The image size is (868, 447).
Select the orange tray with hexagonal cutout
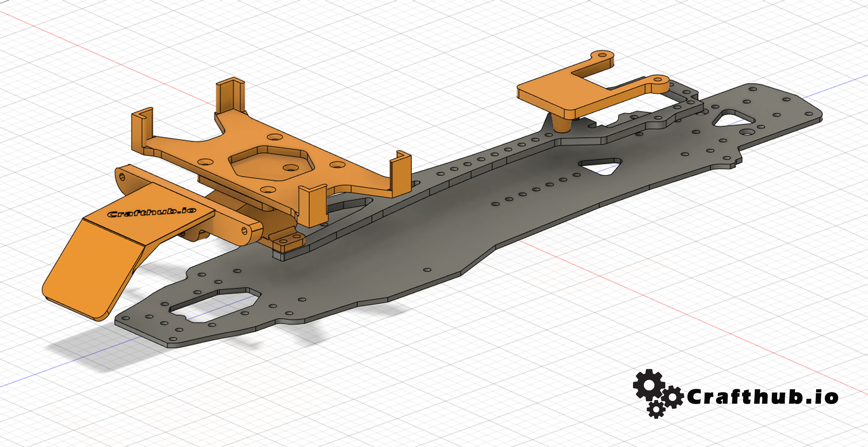pyautogui.click(x=271, y=154)
